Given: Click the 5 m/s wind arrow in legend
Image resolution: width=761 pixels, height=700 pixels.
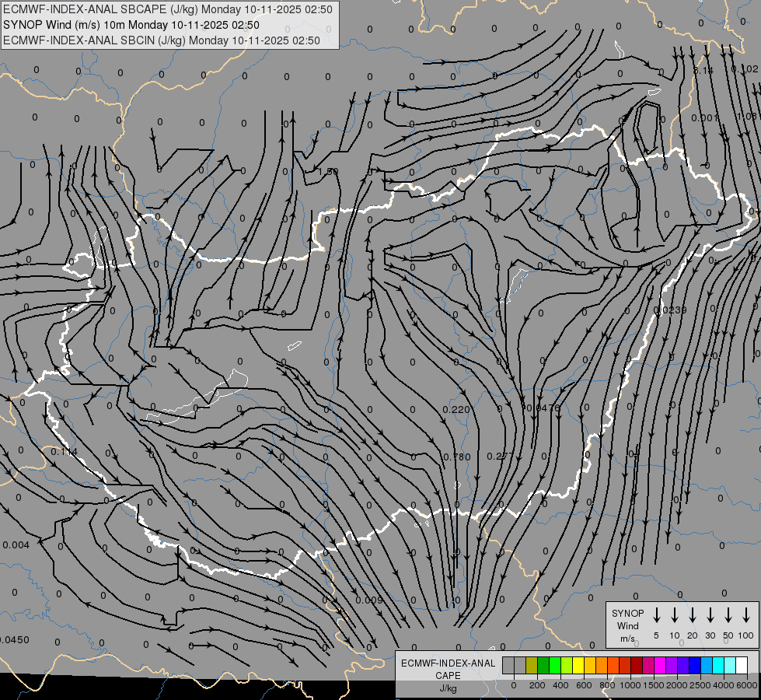Looking at the screenshot, I should (656, 615).
